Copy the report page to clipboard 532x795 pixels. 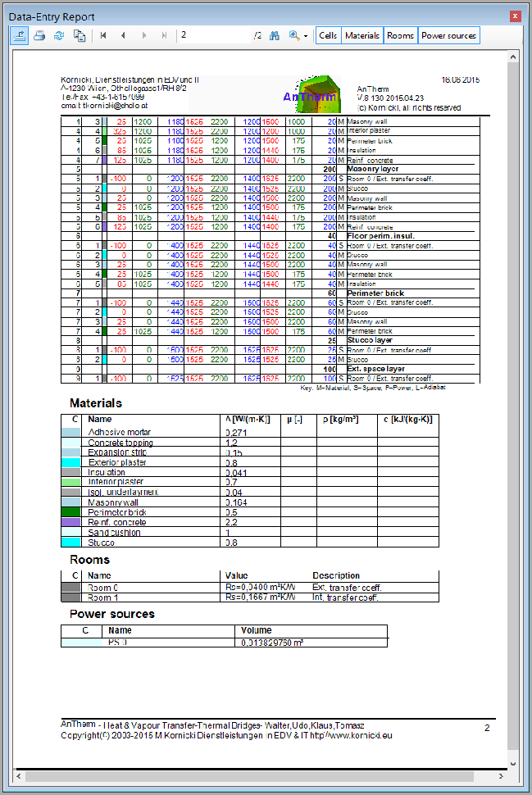tap(80, 35)
